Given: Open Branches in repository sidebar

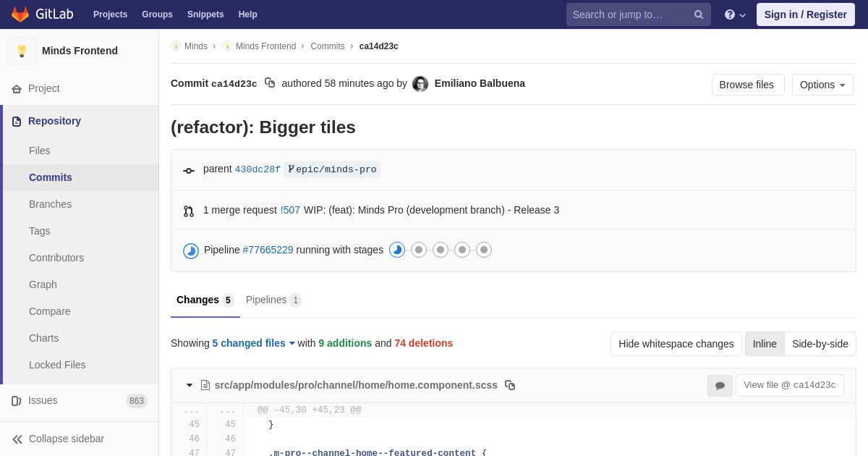Looking at the screenshot, I should pyautogui.click(x=81, y=204).
